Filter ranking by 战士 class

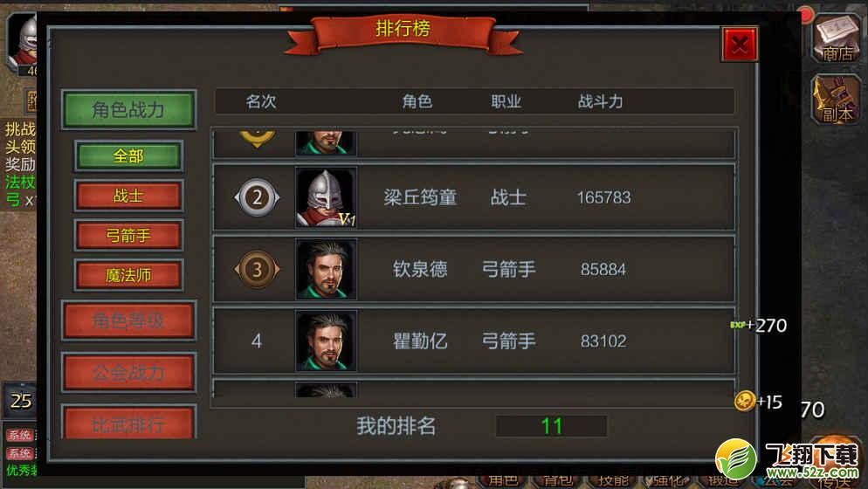tap(128, 196)
